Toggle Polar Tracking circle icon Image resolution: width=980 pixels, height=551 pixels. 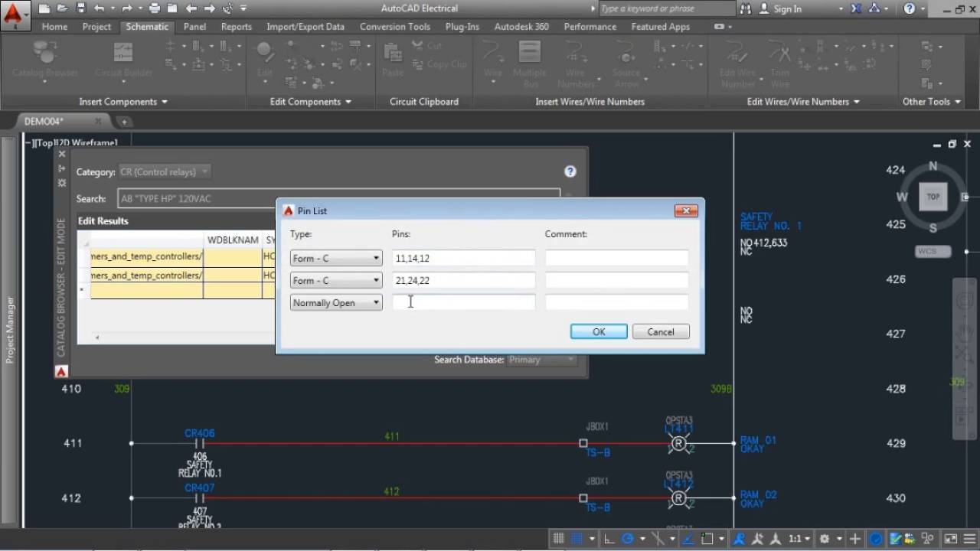point(628,539)
